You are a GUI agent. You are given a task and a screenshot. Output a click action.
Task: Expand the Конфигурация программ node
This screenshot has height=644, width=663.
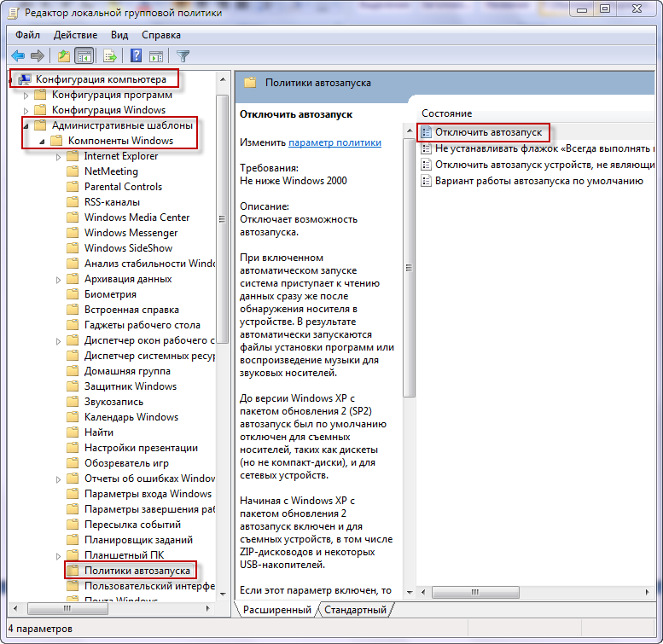coord(26,96)
